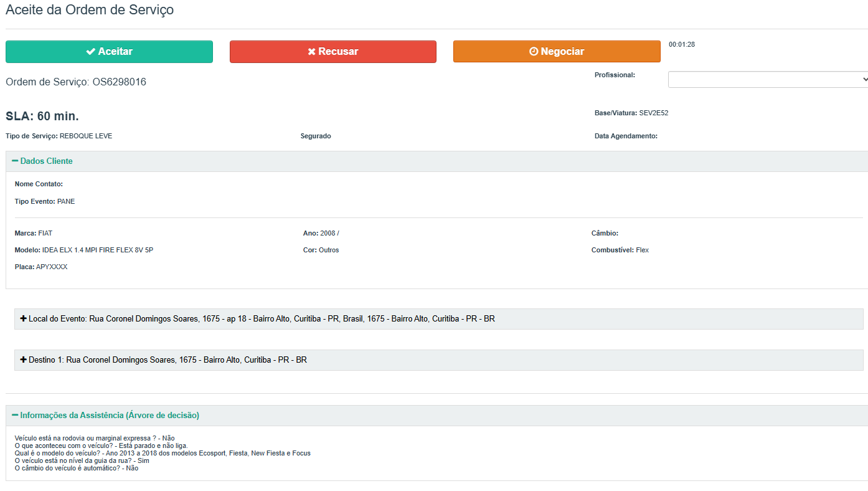The width and height of the screenshot is (868, 491).
Task: Click the orange Negociar button
Action: pyautogui.click(x=557, y=52)
